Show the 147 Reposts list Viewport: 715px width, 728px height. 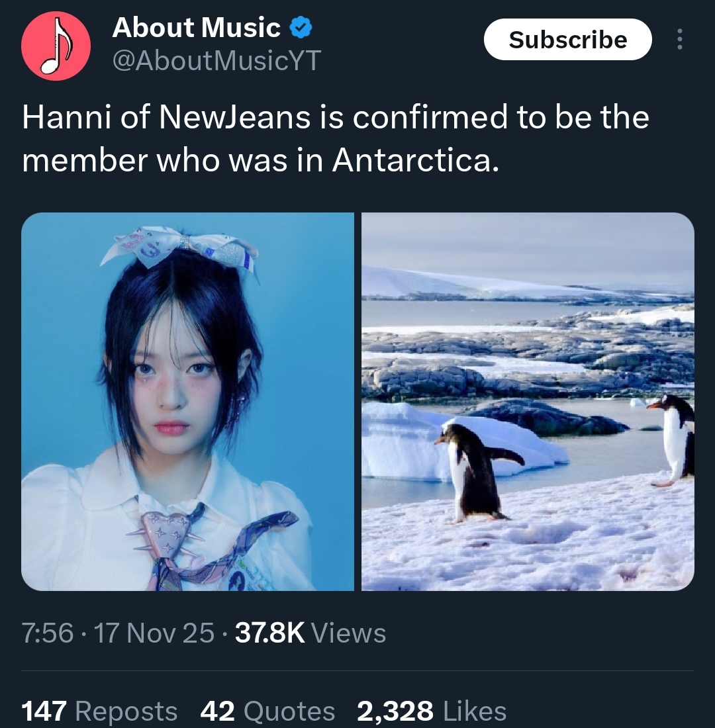tap(99, 711)
